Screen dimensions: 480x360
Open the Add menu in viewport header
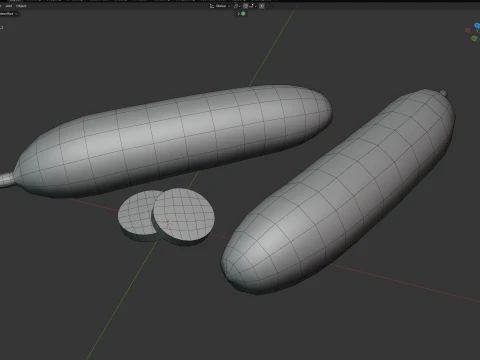tap(9, 6)
